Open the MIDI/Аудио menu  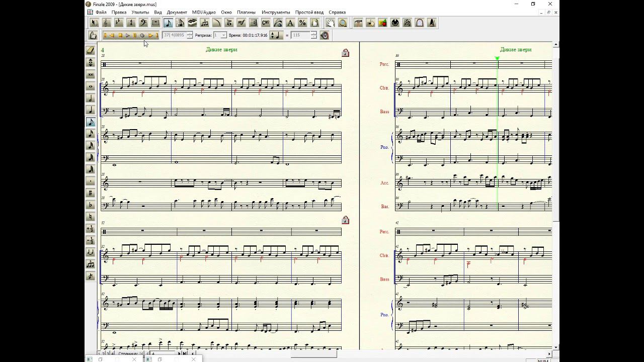pyautogui.click(x=204, y=12)
